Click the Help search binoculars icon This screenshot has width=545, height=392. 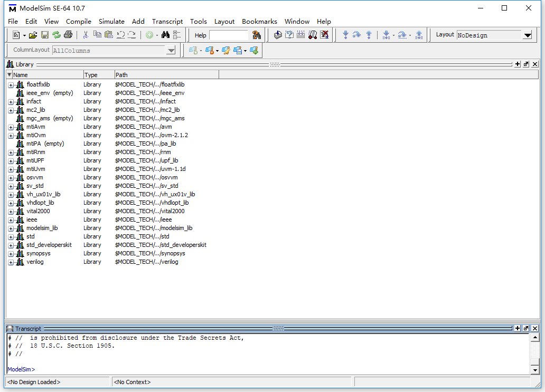tap(257, 35)
